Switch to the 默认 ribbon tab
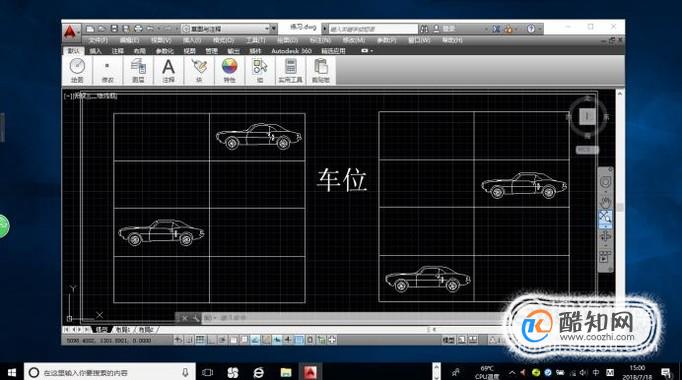Image resolution: width=682 pixels, height=380 pixels. pyautogui.click(x=74, y=51)
